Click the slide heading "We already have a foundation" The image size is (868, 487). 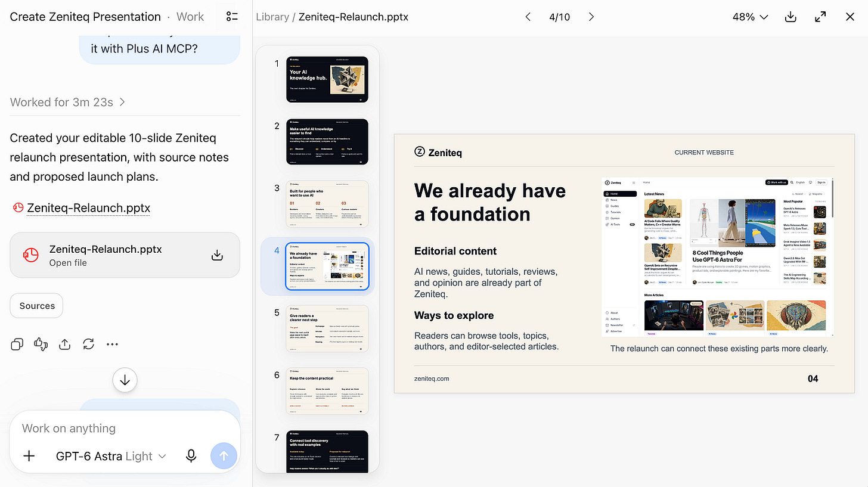point(490,202)
